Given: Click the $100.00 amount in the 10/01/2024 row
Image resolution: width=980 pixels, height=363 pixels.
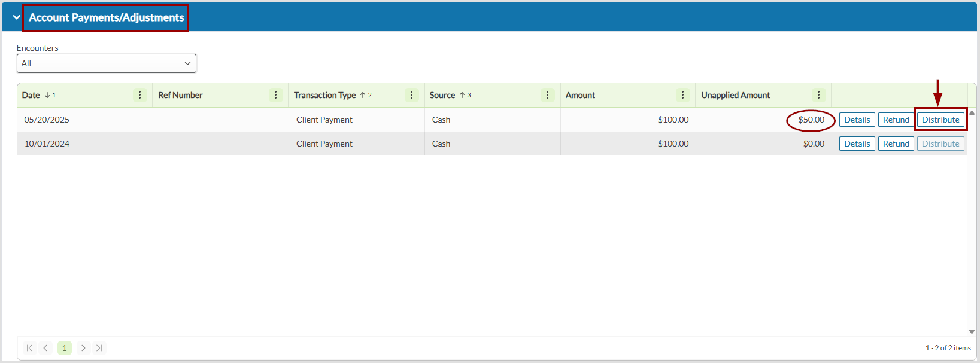Looking at the screenshot, I should pyautogui.click(x=673, y=144).
